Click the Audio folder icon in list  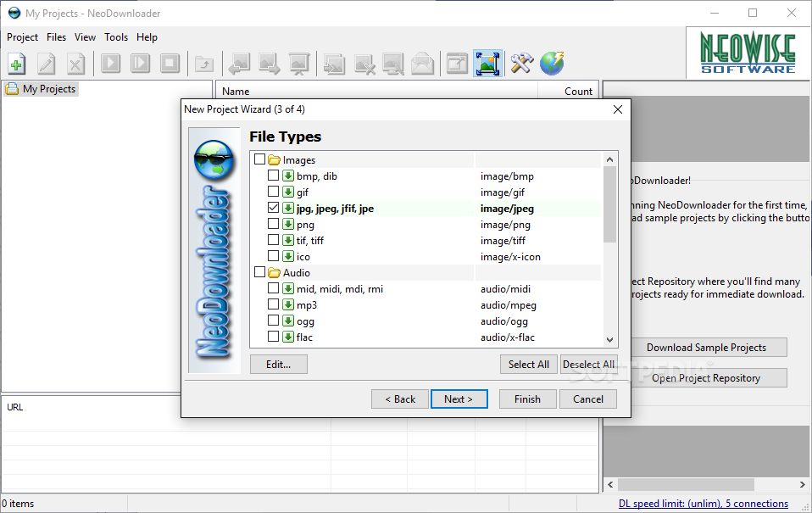(274, 272)
